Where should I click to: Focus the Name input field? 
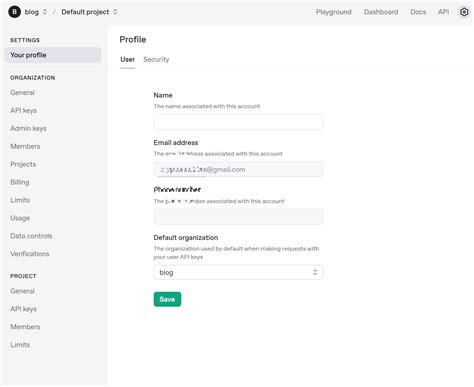238,122
